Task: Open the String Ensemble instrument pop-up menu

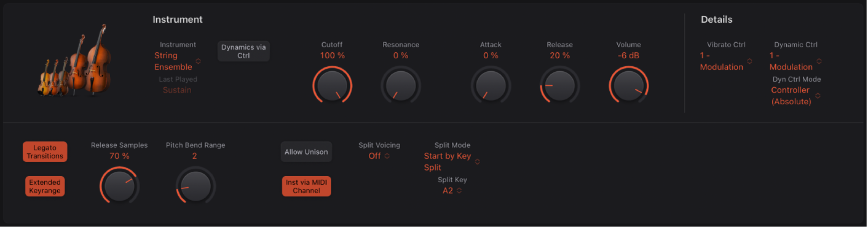Action: [178, 61]
